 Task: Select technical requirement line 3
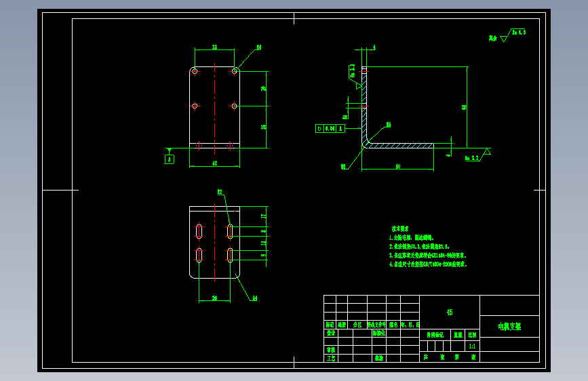tap(427, 256)
